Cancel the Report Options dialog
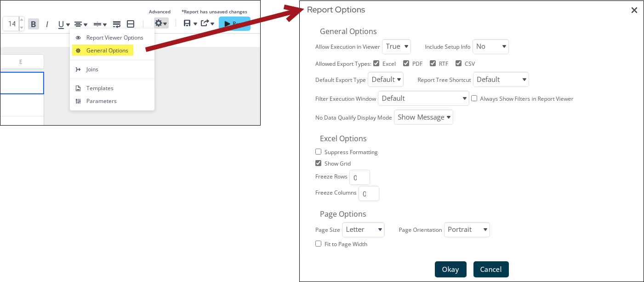The width and height of the screenshot is (644, 282). (490, 269)
